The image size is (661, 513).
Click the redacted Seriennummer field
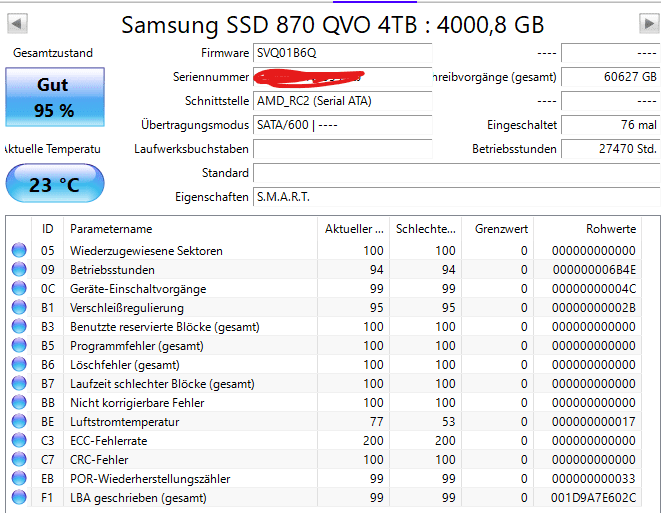click(343, 77)
